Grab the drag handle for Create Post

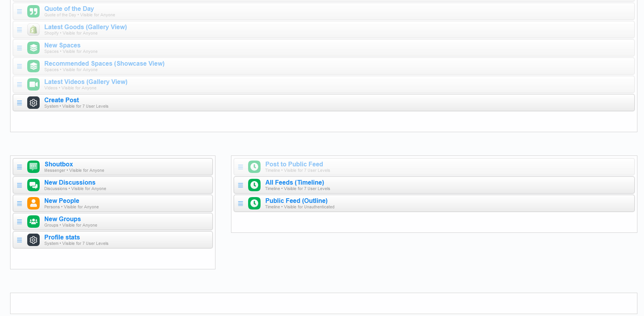pyautogui.click(x=19, y=103)
